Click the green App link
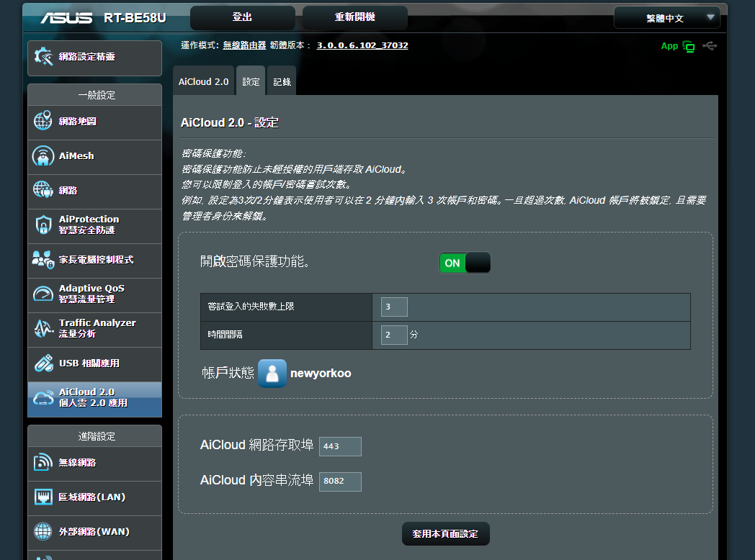This screenshot has height=560, width=755. (x=669, y=45)
